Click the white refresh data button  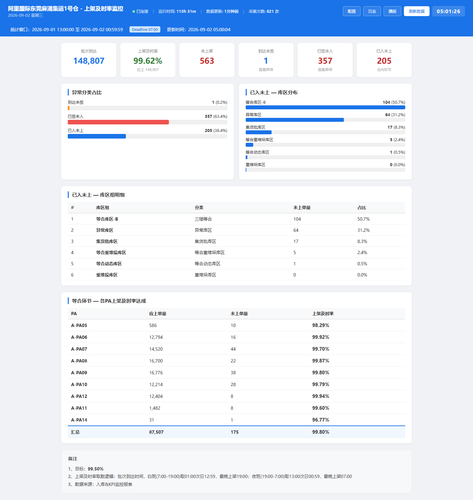416,11
